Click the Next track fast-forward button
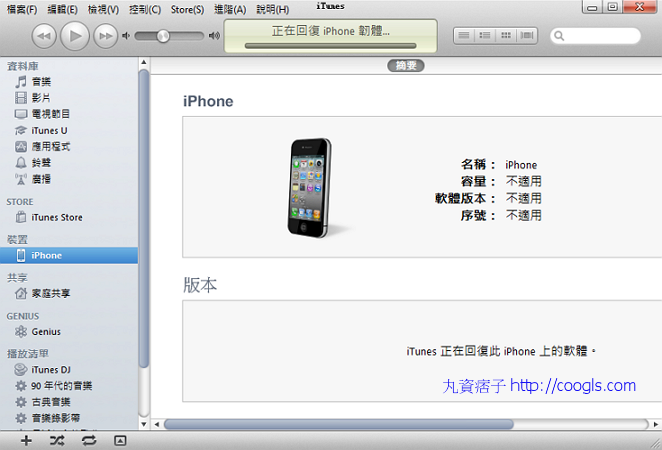Image resolution: width=662 pixels, height=450 pixels. (106, 36)
